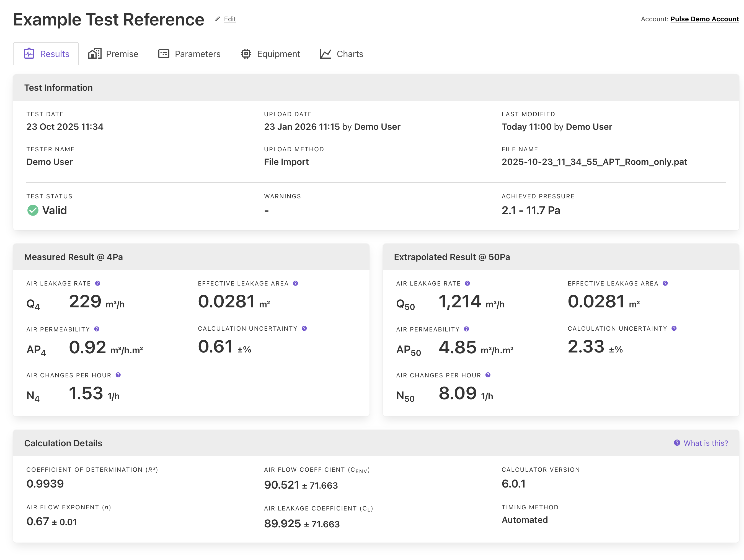The height and width of the screenshot is (560, 744).
Task: Click help icon beside 50Pa Air Permeability
Action: pyautogui.click(x=466, y=329)
